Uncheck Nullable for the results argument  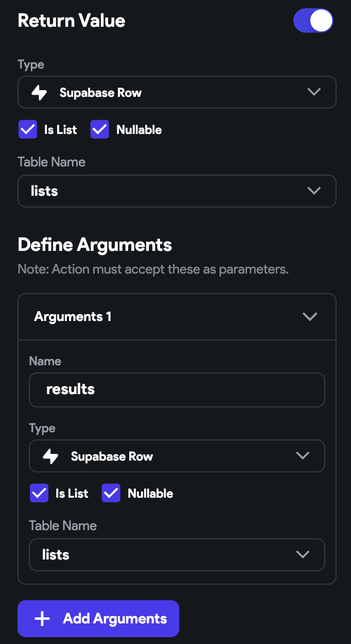[x=111, y=493]
